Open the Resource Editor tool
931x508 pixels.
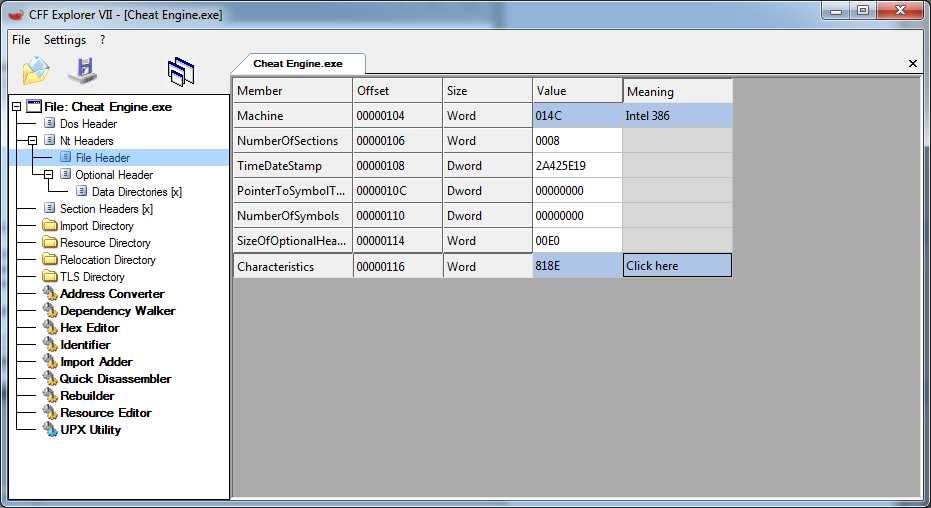[x=106, y=412]
